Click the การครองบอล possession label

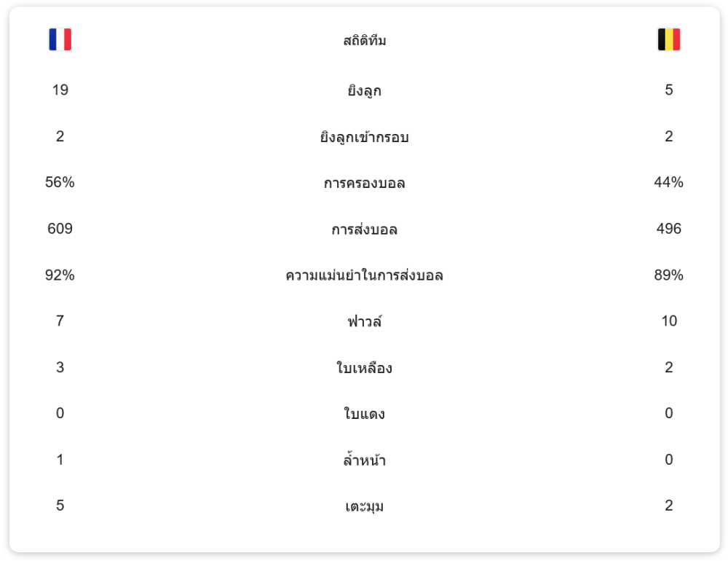pyautogui.click(x=364, y=183)
